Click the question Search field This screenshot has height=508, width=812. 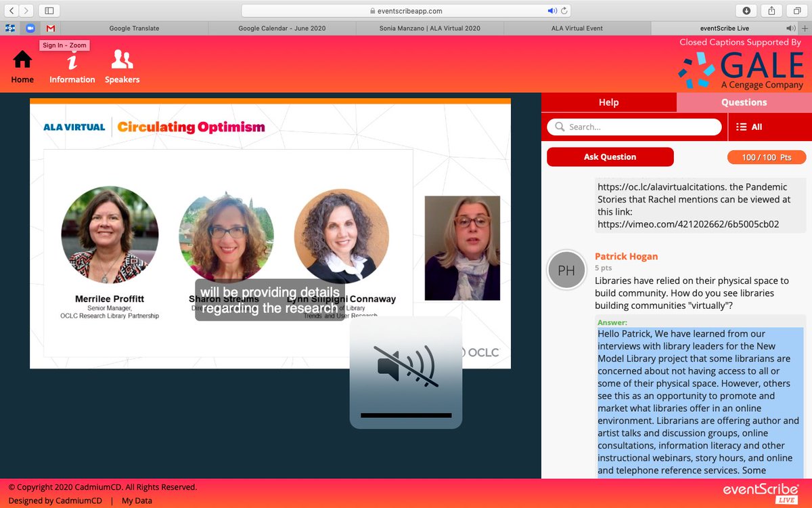634,127
